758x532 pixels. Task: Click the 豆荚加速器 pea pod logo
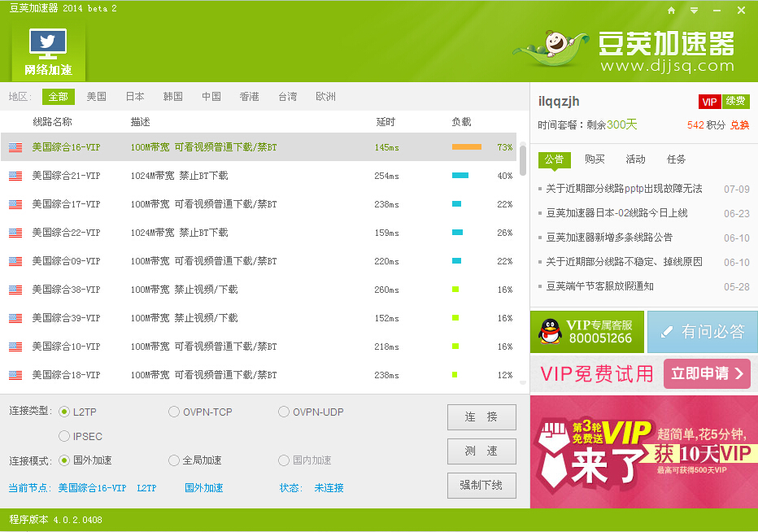tap(551, 48)
